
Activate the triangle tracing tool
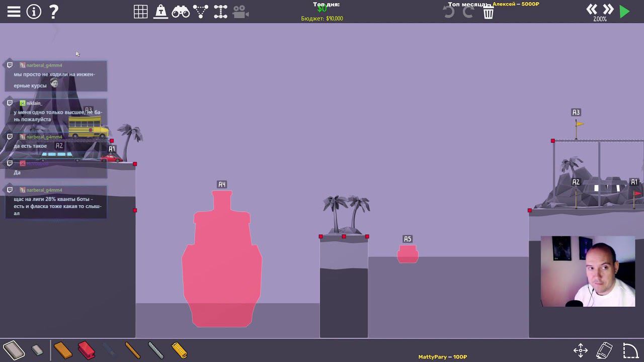[200, 12]
